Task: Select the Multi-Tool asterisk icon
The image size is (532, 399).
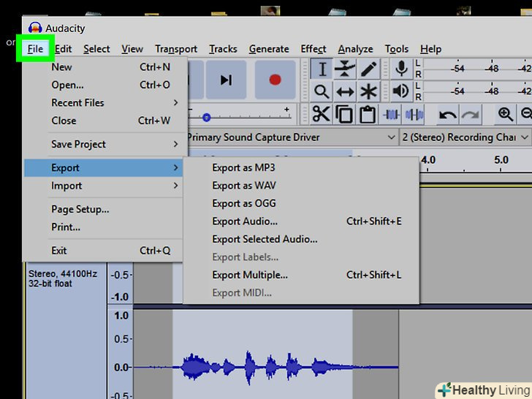Action: (368, 91)
